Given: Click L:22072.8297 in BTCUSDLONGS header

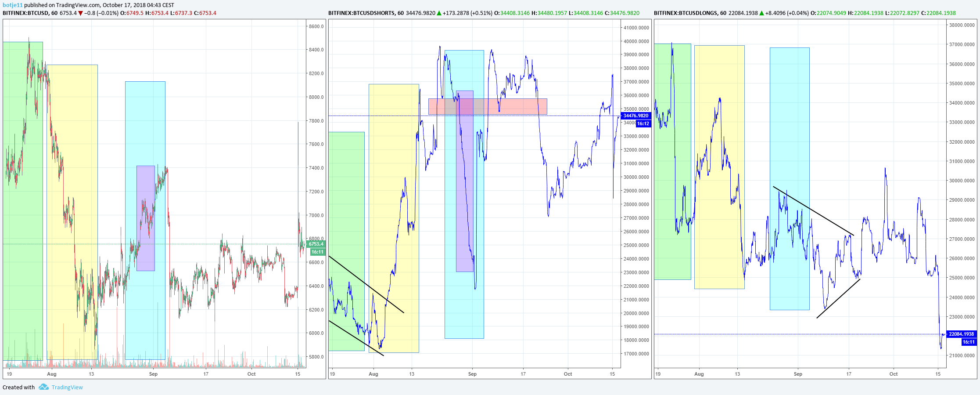Looking at the screenshot, I should click(902, 13).
